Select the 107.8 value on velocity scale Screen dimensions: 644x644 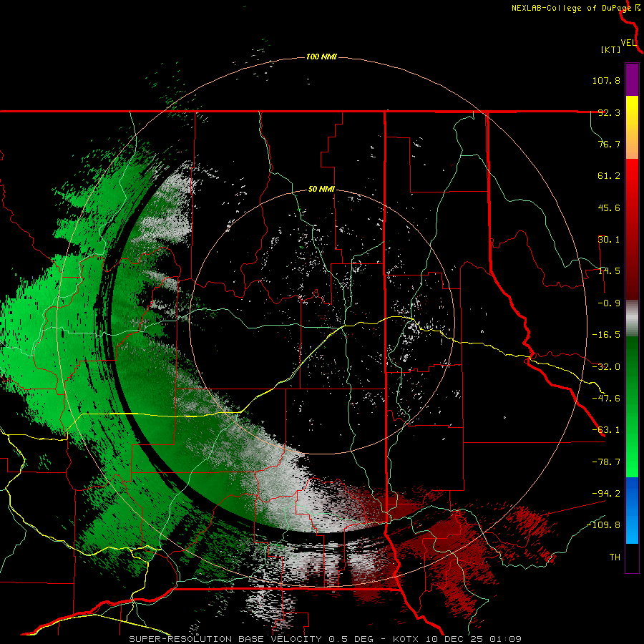tap(606, 80)
